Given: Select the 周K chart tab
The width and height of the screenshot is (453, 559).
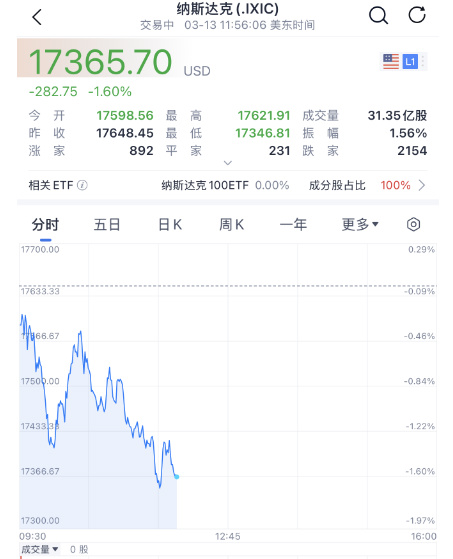Looking at the screenshot, I should coord(232,225).
